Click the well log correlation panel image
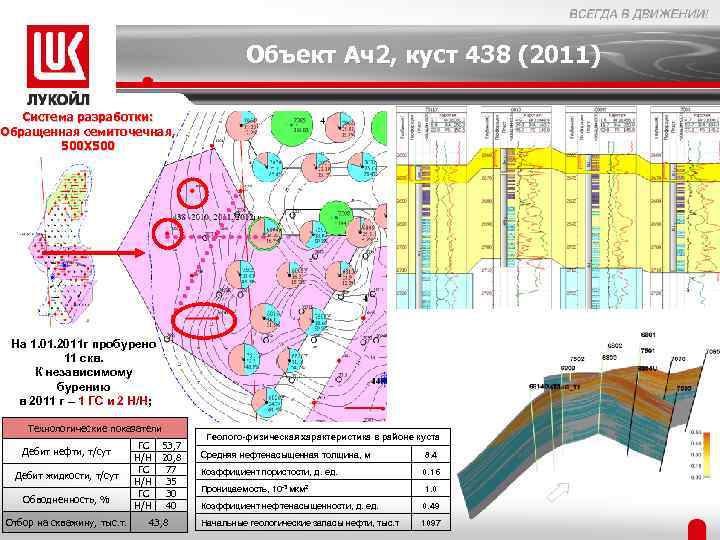This screenshot has width=720, height=540. pos(558,208)
